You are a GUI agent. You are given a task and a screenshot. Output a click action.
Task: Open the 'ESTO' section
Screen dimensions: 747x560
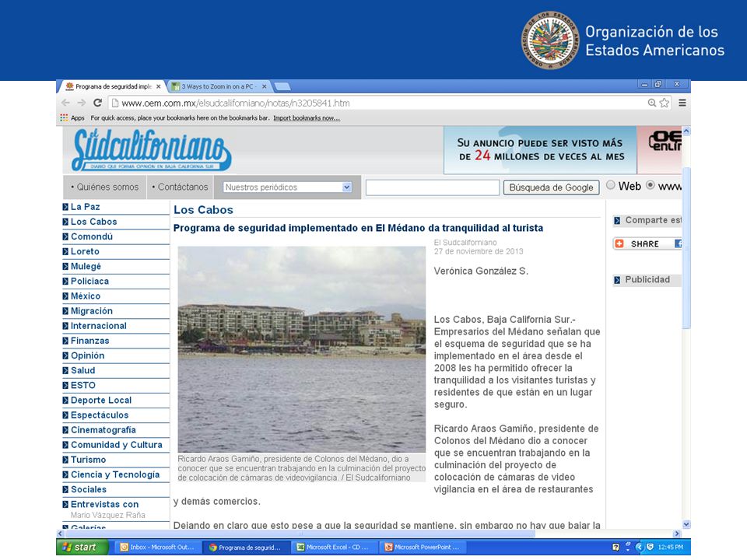(83, 385)
